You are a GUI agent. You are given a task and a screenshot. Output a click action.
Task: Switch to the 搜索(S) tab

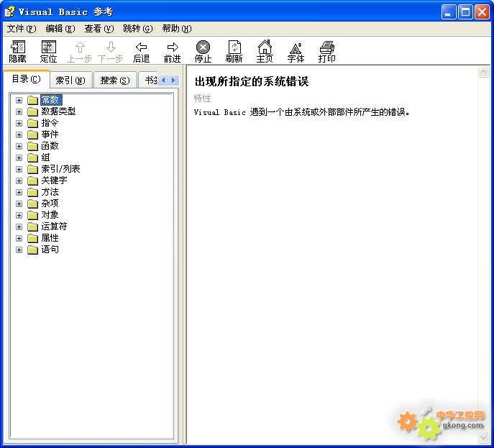pos(115,81)
